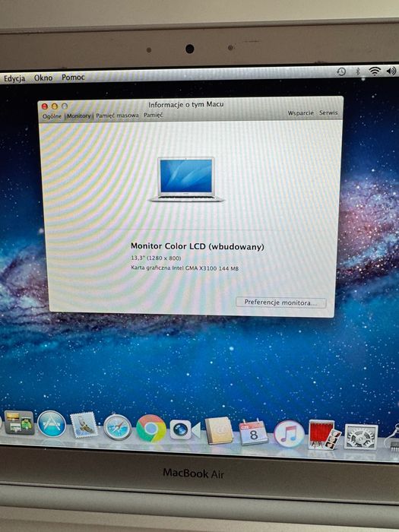399x532 pixels.
Task: Open FaceTime from the Dock
Action: tap(185, 429)
